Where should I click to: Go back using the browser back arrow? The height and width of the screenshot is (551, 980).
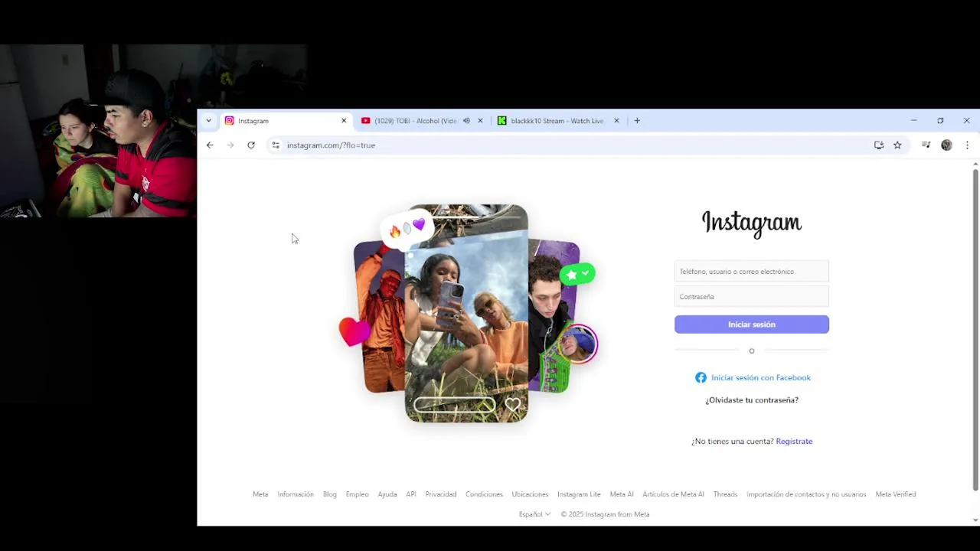tap(210, 145)
